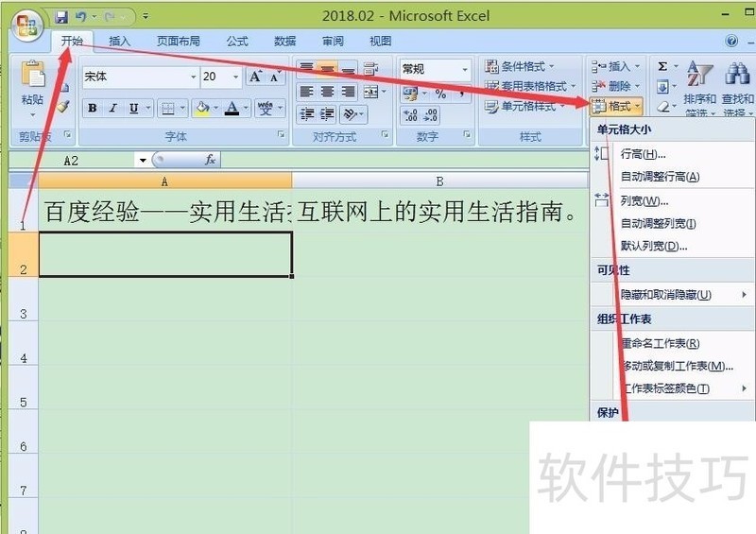Switch to the 插入 tab
756x534 pixels.
119,42
